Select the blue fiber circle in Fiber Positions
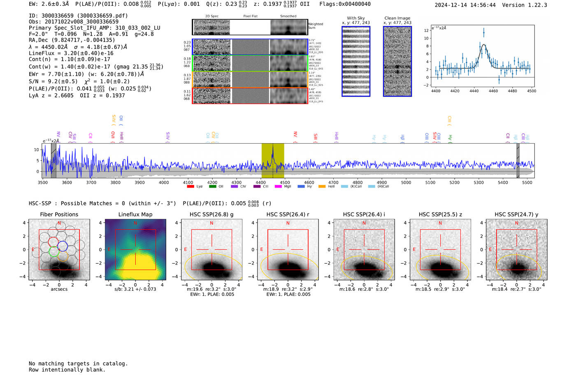Image resolution: width=576 pixels, height=392 pixels. (63, 246)
